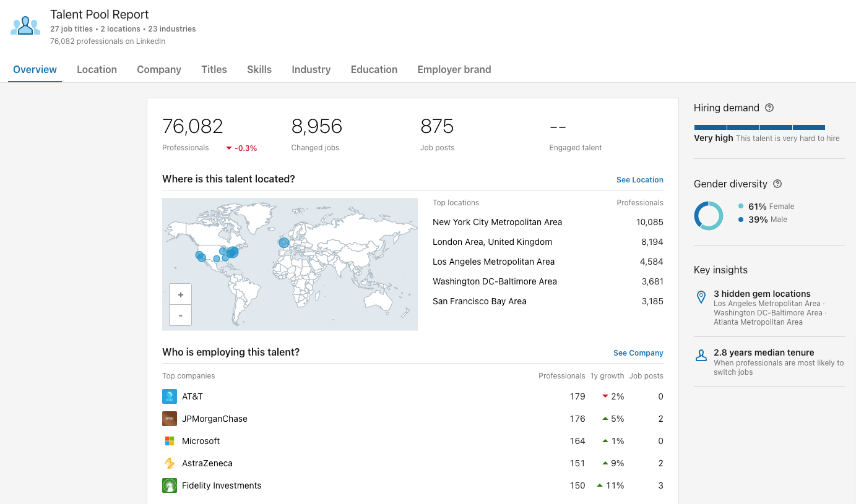
Task: Click the Top locations column header
Action: pos(456,203)
